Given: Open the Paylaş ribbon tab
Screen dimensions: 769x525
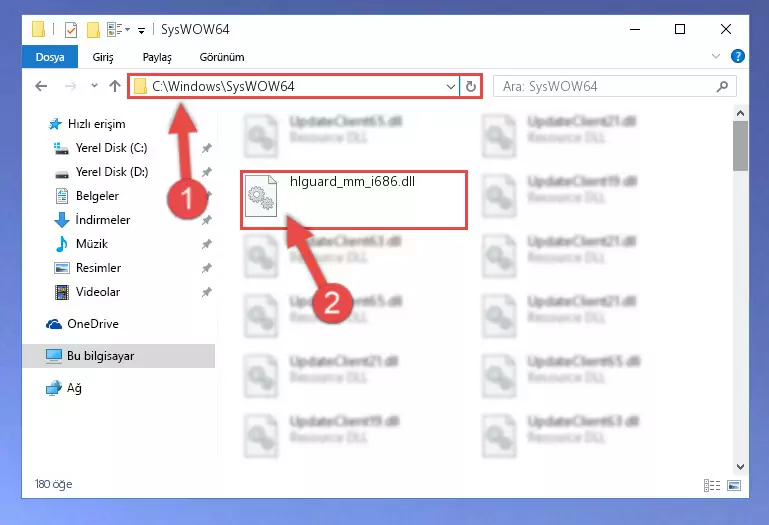Looking at the screenshot, I should pyautogui.click(x=157, y=57).
